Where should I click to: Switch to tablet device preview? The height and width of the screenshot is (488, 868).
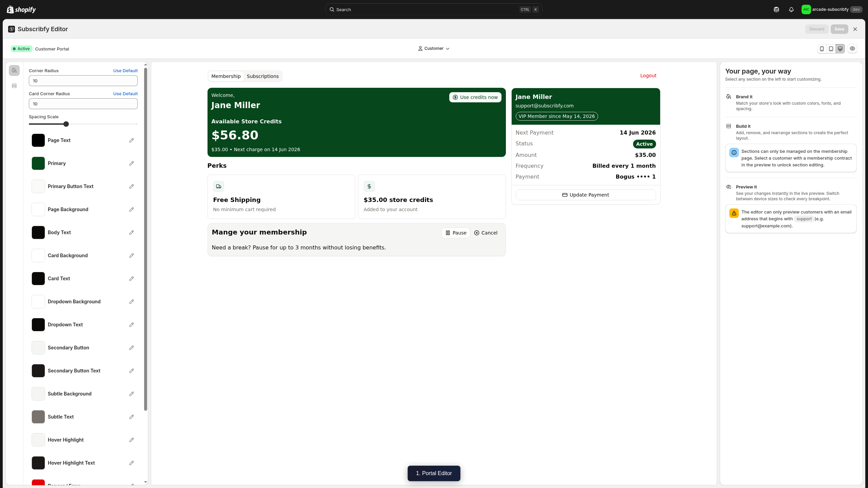point(831,49)
